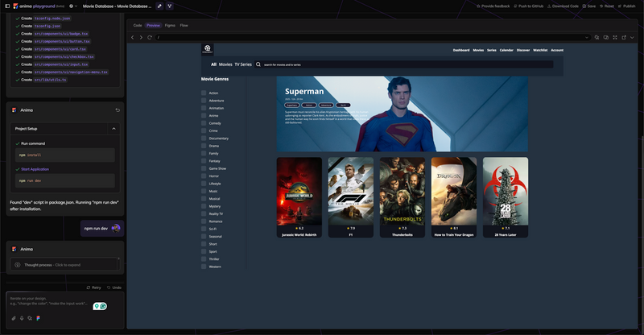Switch to the Code tab
Viewport: 644px width, 335px height.
point(138,26)
